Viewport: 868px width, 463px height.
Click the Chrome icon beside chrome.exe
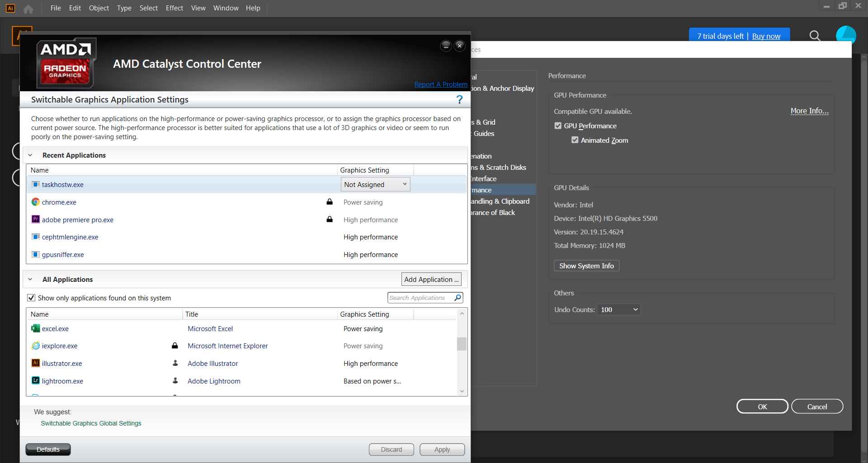35,202
